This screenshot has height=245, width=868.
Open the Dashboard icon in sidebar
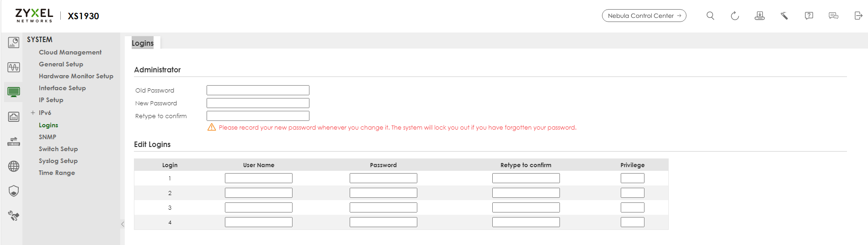point(14,43)
